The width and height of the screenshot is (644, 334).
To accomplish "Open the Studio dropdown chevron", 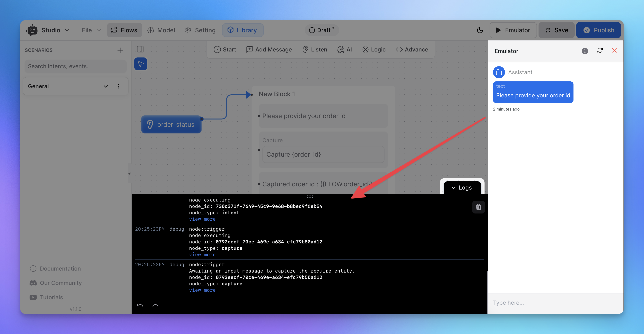I will click(x=67, y=30).
